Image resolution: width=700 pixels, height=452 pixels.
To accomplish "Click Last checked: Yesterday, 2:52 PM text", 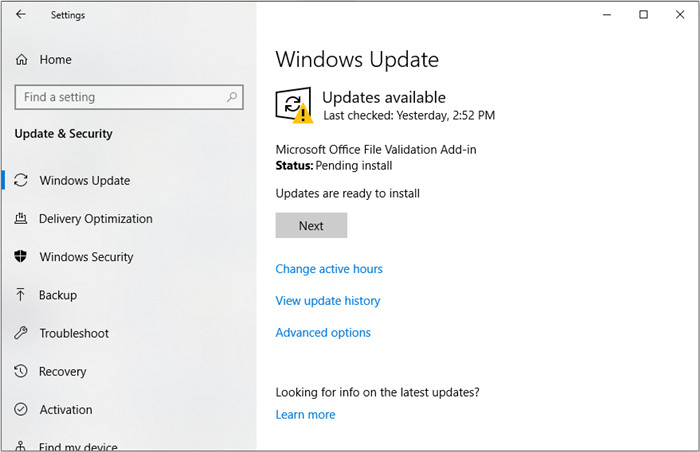I will [x=409, y=116].
